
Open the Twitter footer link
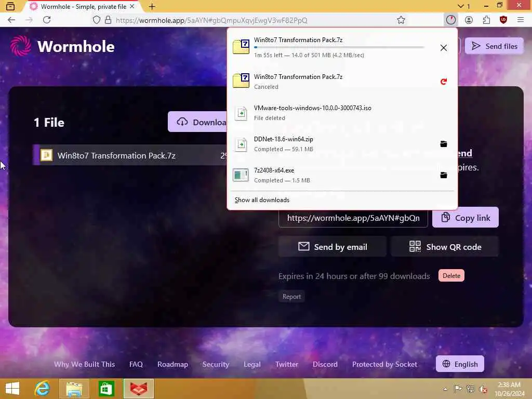pyautogui.click(x=287, y=364)
